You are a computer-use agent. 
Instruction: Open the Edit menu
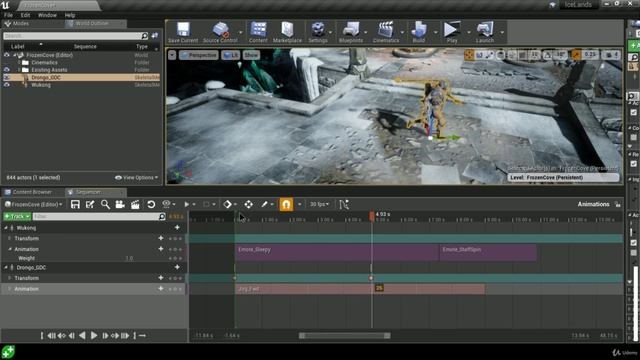tap(25, 15)
